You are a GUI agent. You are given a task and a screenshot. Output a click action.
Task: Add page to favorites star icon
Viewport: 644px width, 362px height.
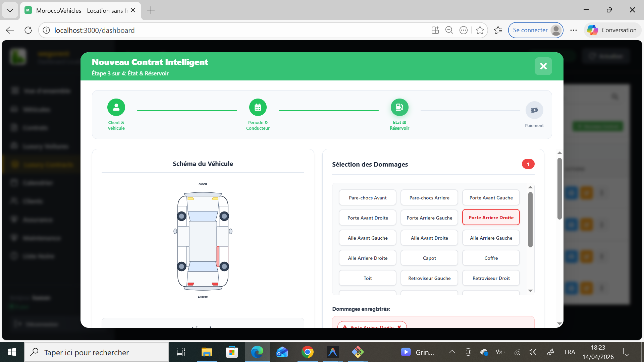point(480,30)
